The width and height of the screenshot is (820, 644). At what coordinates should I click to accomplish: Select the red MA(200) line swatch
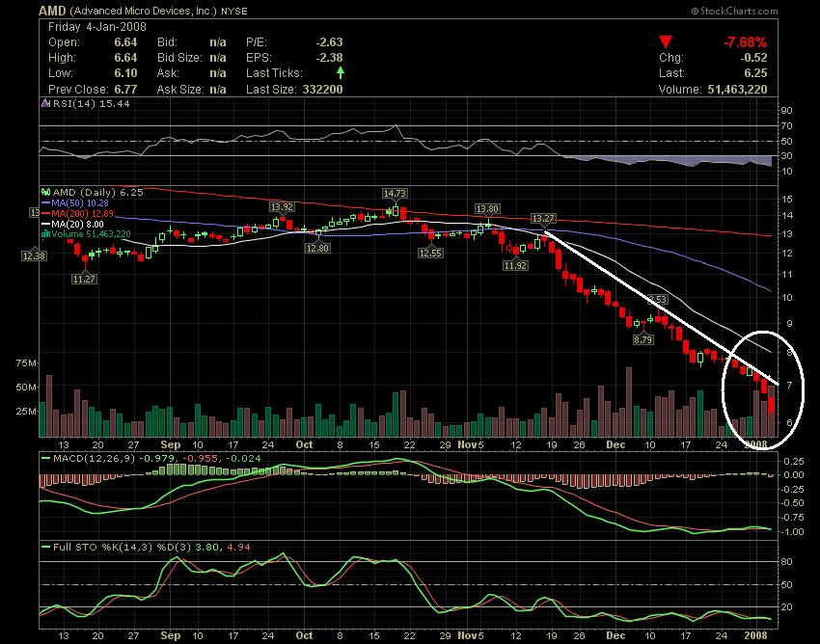point(45,214)
